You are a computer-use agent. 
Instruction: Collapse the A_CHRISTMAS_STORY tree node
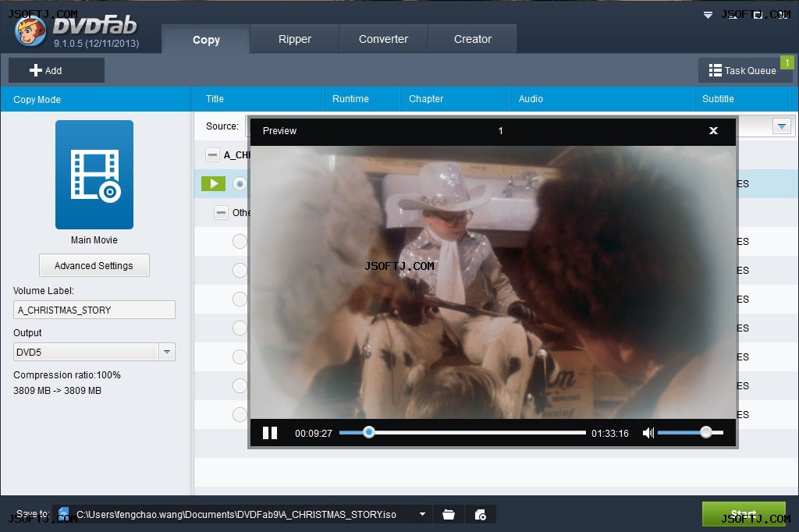click(212, 155)
